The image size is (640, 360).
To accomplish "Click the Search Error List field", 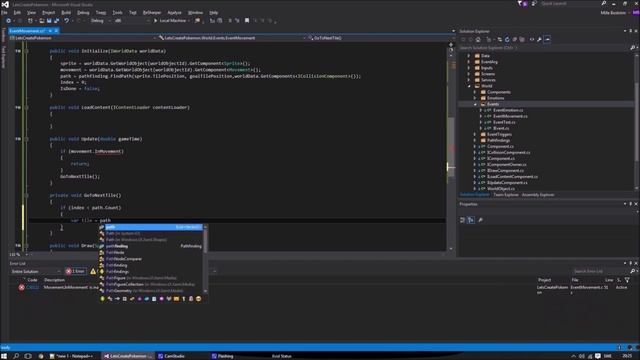I will [x=603, y=271].
